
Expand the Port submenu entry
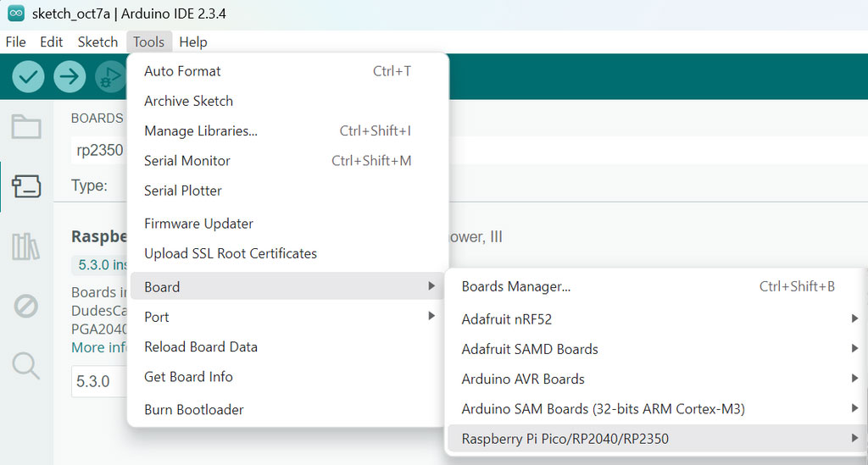(288, 317)
